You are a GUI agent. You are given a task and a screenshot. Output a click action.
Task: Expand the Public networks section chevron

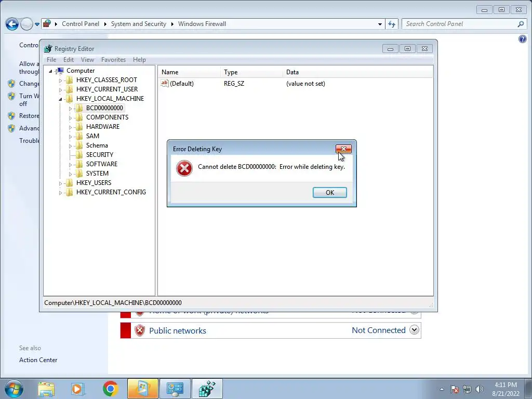click(x=414, y=330)
